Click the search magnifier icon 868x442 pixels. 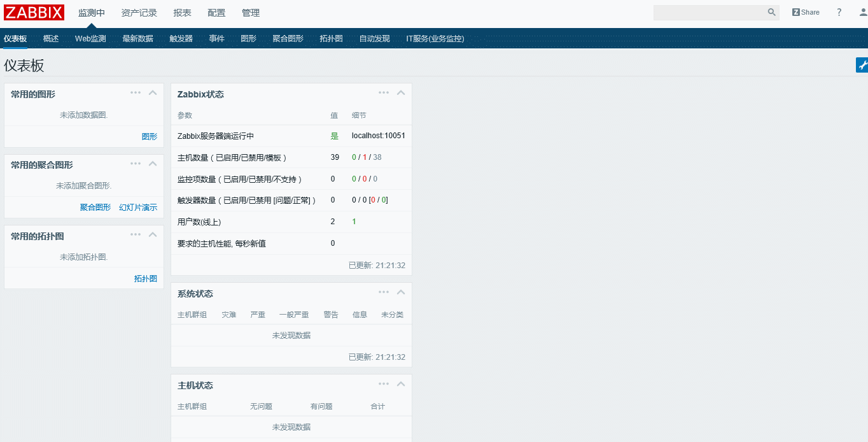771,12
